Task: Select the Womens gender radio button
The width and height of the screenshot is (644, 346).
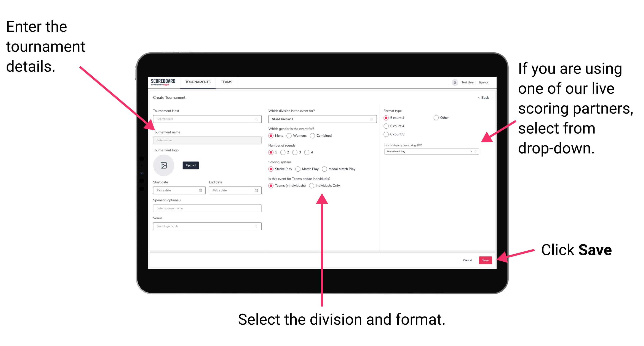Action: pyautogui.click(x=289, y=136)
